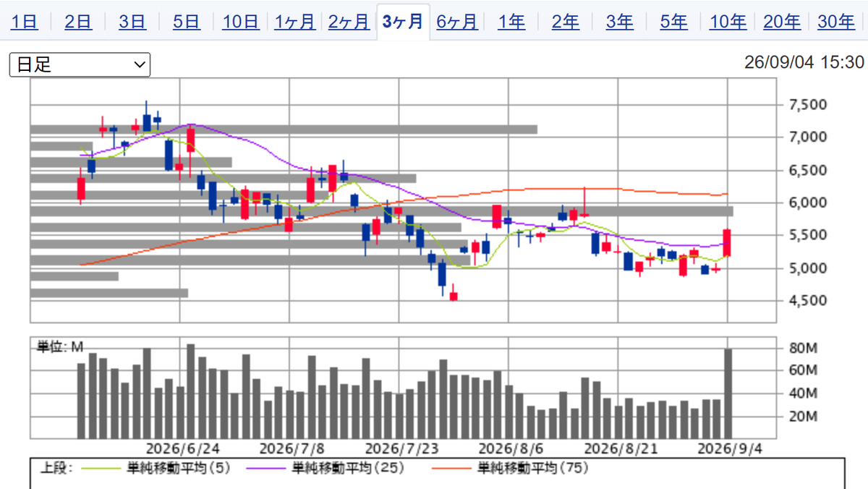This screenshot has height=489, width=868.
Task: Click the orange 75-day average legend line
Action: click(x=453, y=469)
